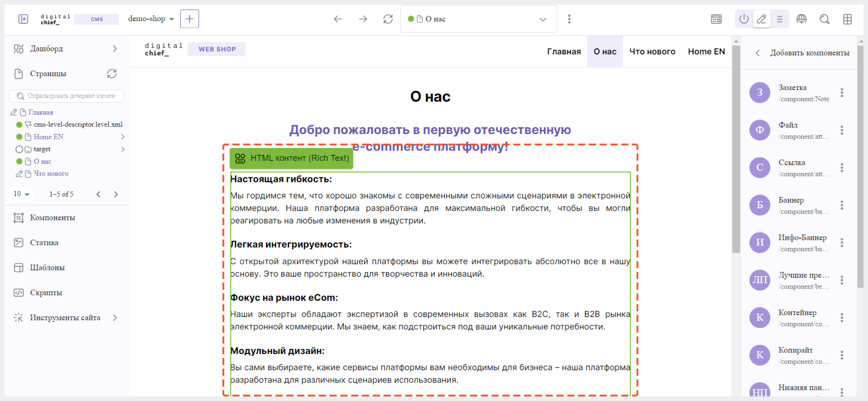Screen dimensions: 868x401
Task: Click the edit (pencil) icon in toolbar
Action: [761, 19]
